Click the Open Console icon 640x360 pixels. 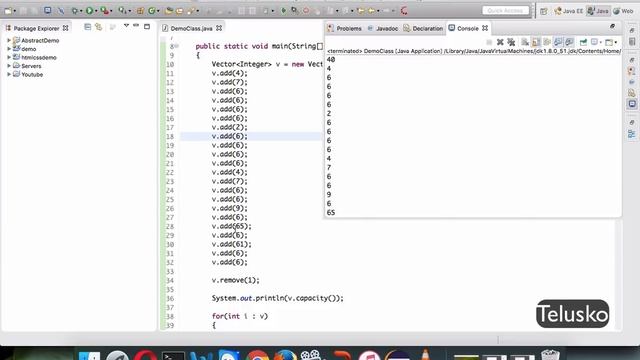pyautogui.click(x=608, y=42)
